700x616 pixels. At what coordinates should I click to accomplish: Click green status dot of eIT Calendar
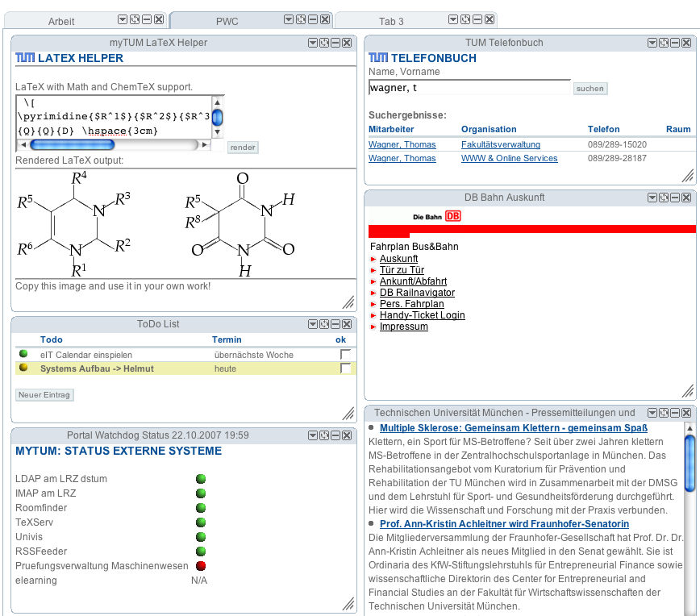pos(23,353)
